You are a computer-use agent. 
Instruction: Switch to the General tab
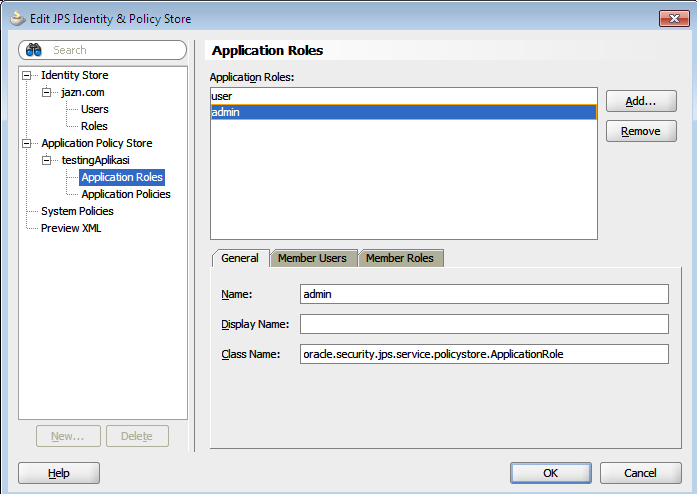coord(240,258)
